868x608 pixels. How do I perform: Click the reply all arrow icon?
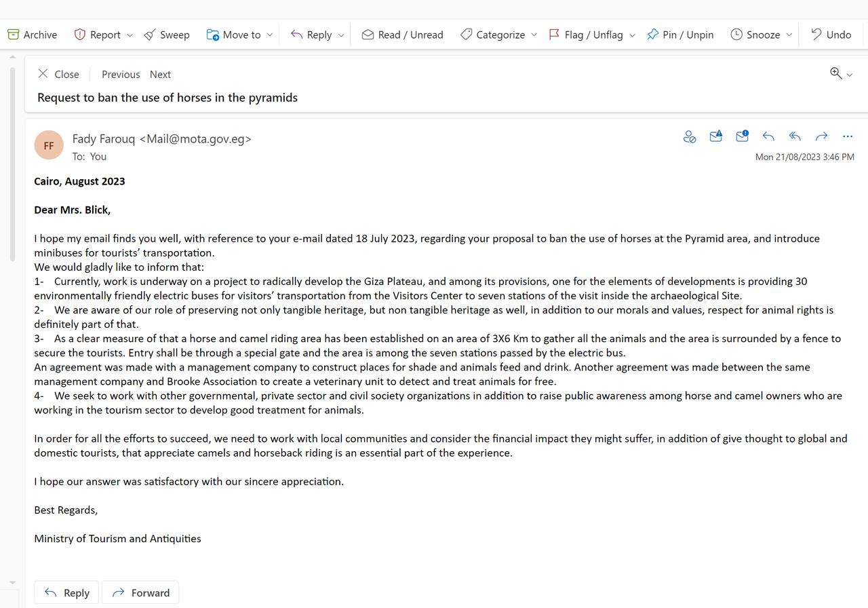click(x=795, y=136)
